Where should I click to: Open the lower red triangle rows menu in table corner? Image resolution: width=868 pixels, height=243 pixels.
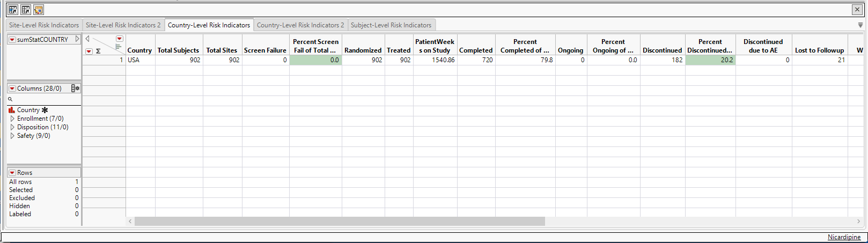coord(89,51)
